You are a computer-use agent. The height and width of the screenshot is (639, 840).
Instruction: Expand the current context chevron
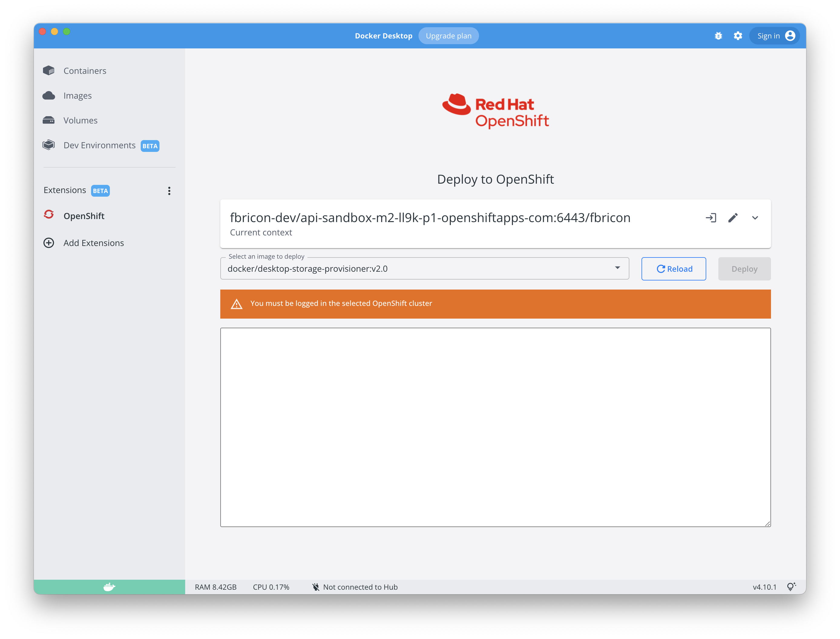(x=755, y=218)
